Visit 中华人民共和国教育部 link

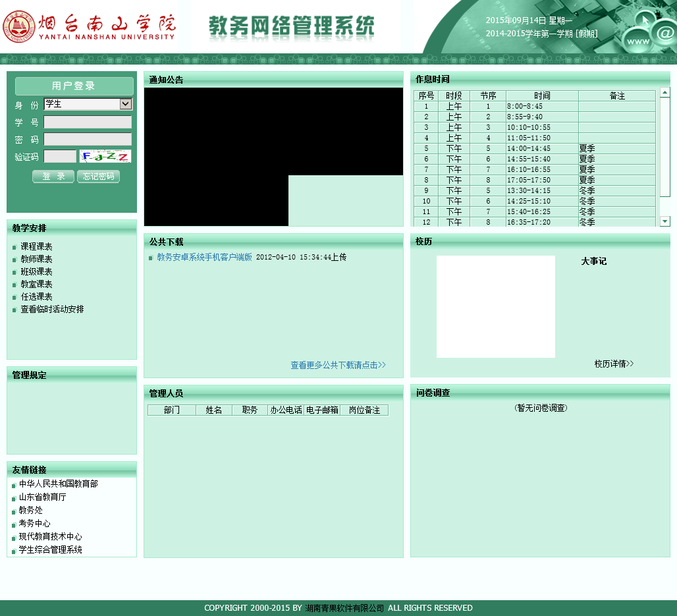(x=59, y=484)
